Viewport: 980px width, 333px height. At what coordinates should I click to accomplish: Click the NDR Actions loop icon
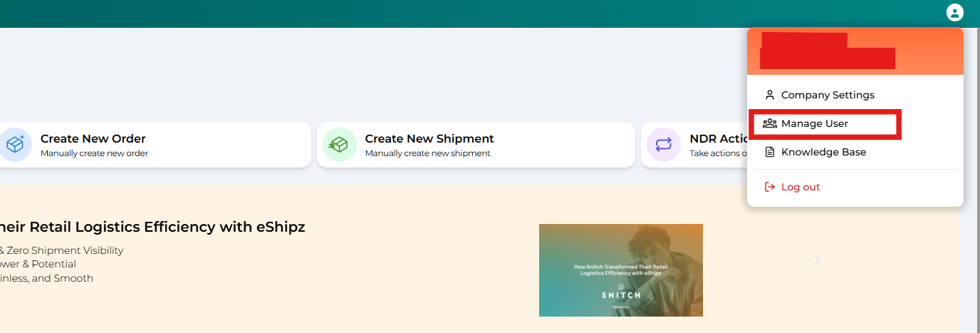664,145
